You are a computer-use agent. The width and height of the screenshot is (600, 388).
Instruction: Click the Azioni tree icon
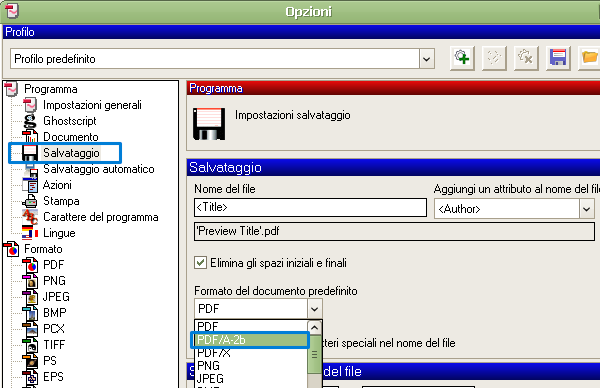30,185
